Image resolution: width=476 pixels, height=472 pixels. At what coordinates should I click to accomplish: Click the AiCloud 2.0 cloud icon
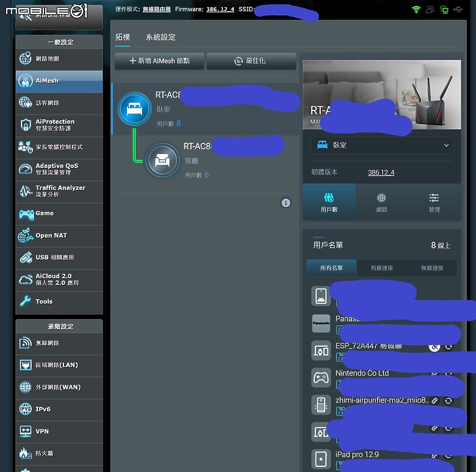click(26, 280)
